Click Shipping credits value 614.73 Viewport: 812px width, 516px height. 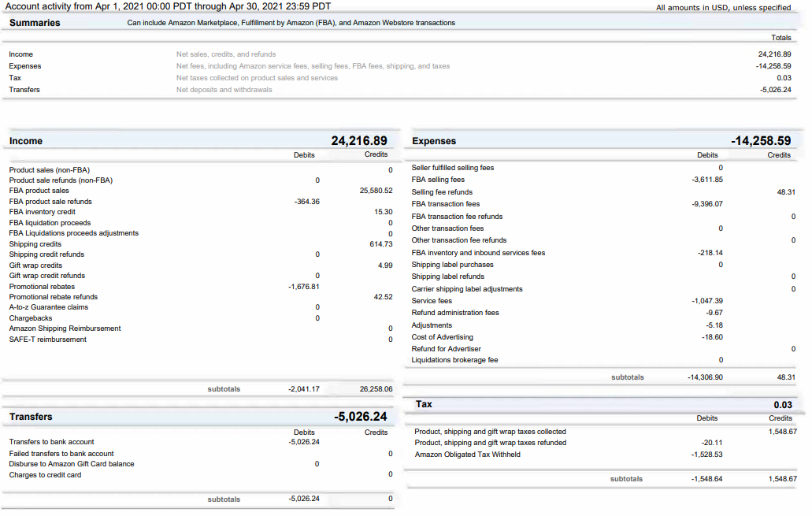(x=381, y=244)
